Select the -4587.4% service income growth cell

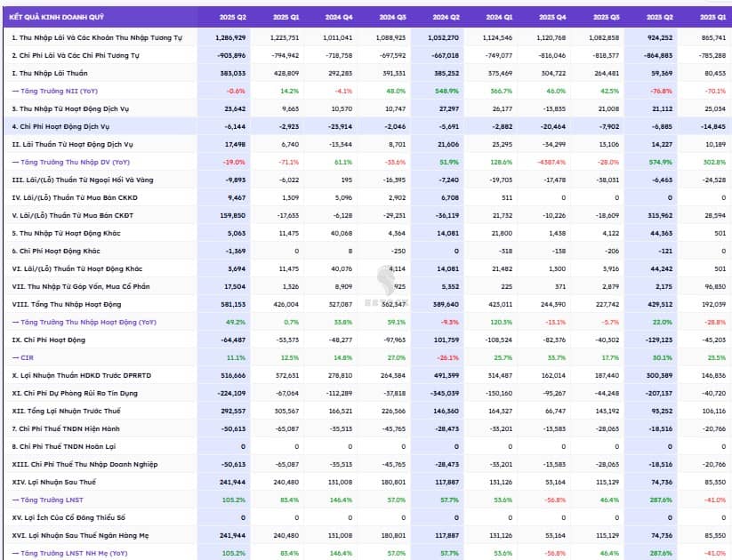(551, 162)
